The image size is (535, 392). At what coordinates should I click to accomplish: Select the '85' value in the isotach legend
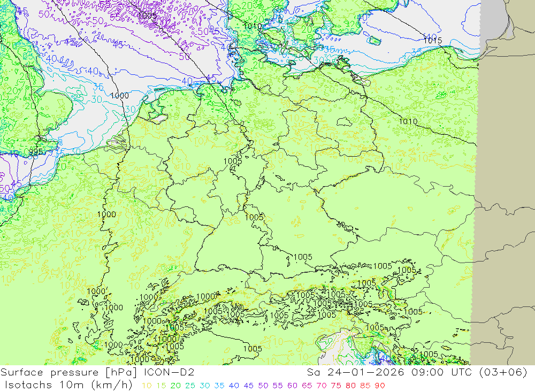point(365,386)
